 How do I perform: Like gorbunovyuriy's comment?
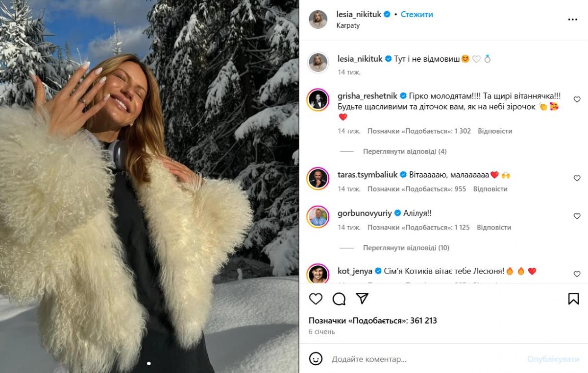577,216
